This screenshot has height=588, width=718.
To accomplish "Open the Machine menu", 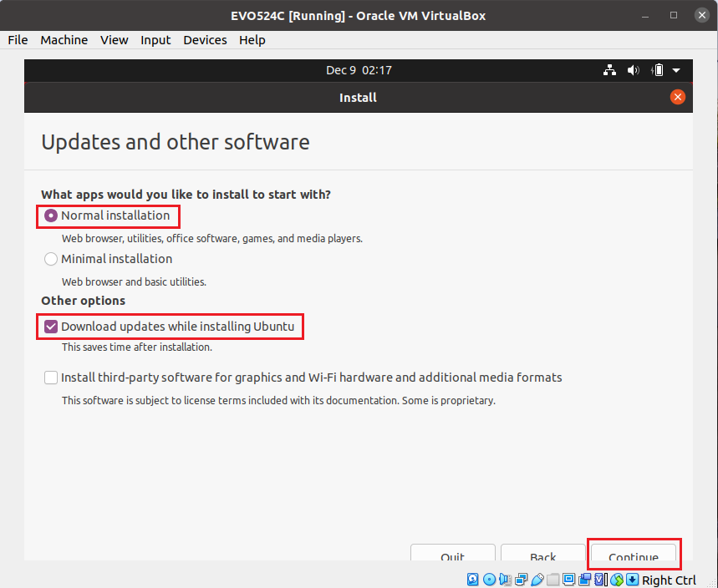I will pos(64,40).
